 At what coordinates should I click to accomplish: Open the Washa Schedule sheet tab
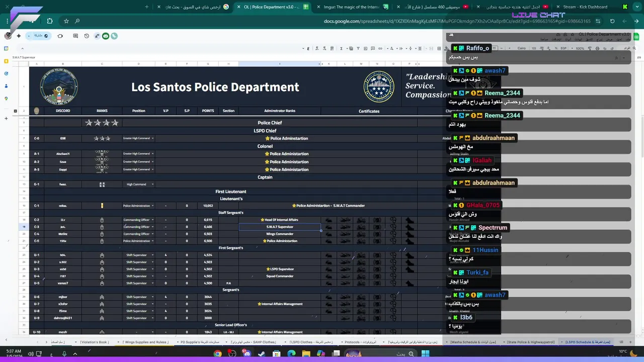pyautogui.click(x=473, y=342)
